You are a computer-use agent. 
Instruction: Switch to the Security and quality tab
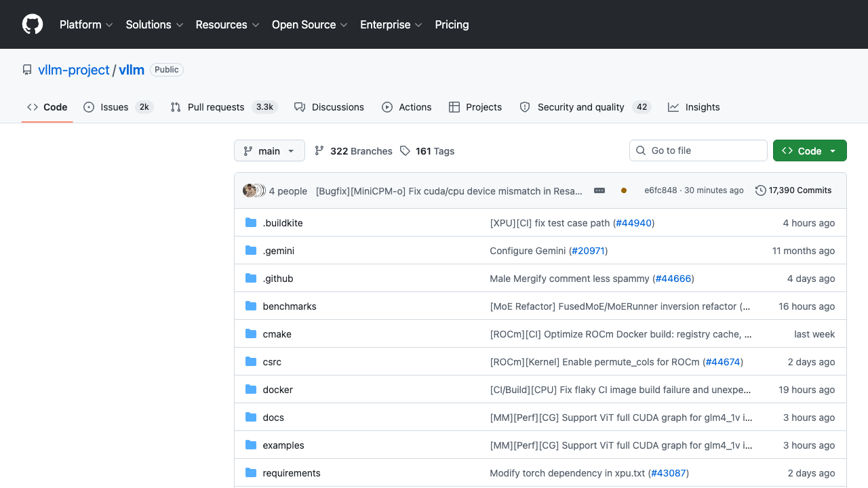tap(585, 107)
